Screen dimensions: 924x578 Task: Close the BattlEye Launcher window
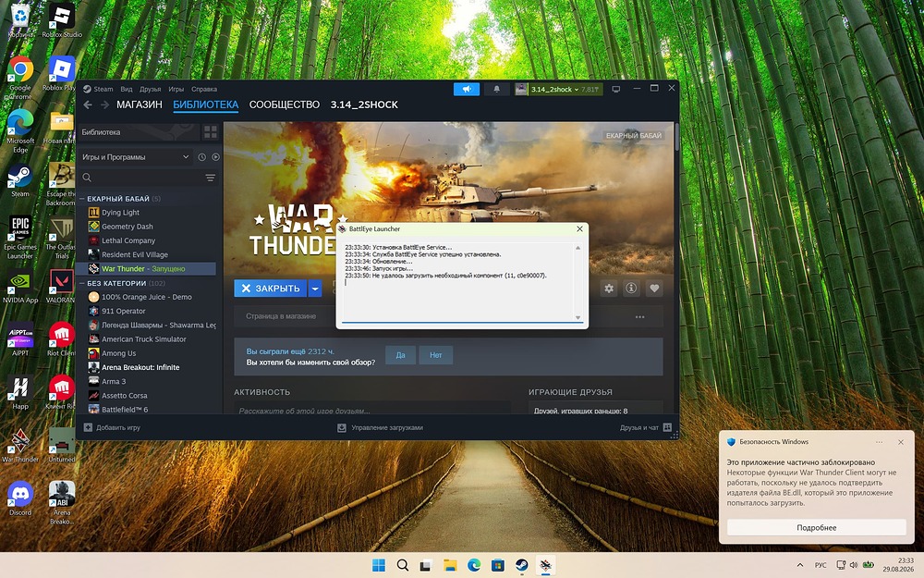[x=579, y=228]
